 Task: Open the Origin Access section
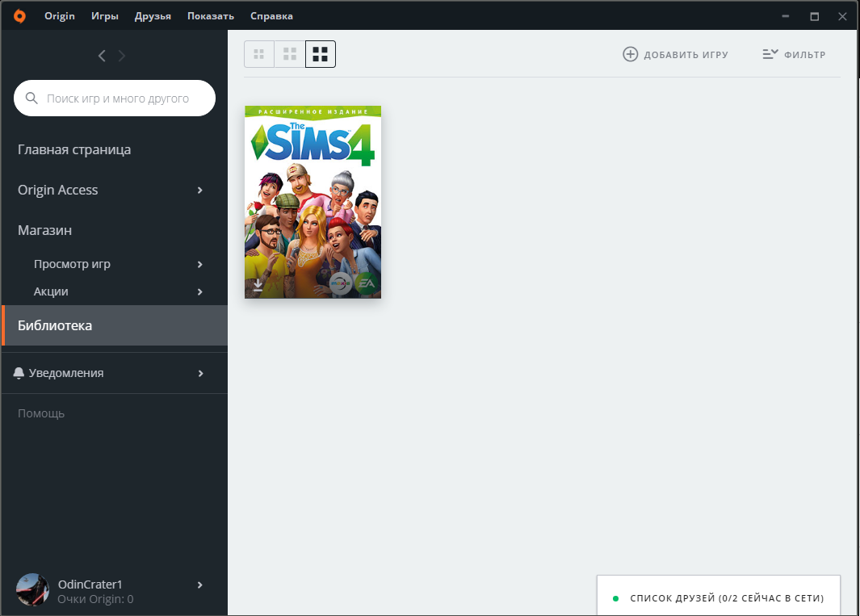[x=58, y=190]
